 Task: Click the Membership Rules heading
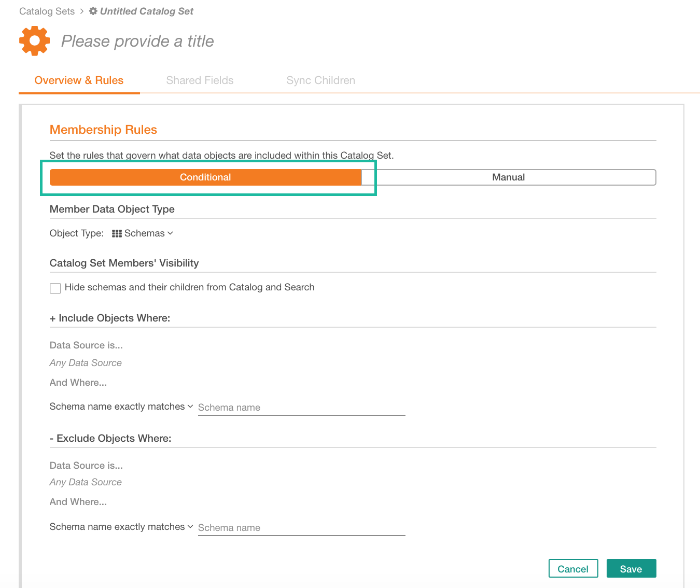[103, 130]
